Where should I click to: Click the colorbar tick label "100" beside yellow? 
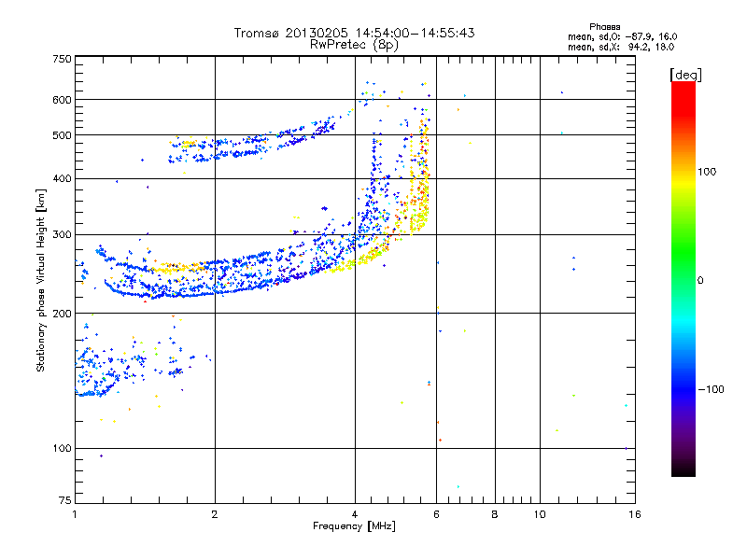point(707,172)
